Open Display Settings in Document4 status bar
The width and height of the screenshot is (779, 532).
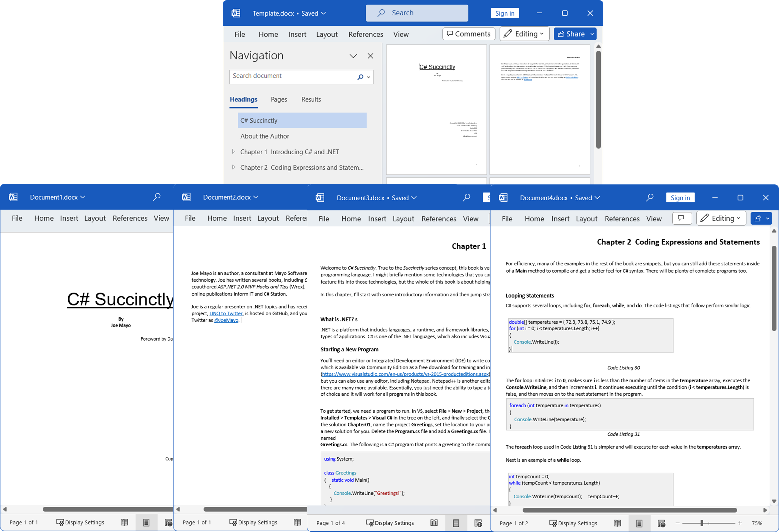[x=573, y=523]
